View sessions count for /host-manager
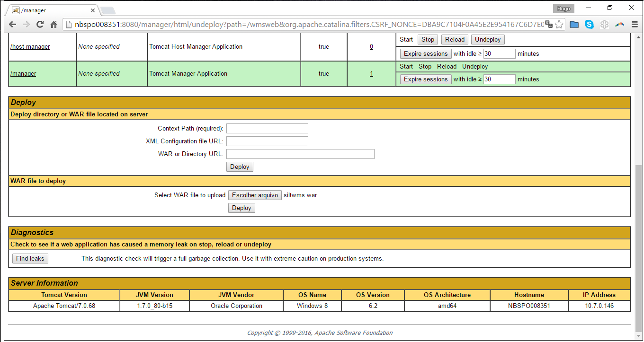Screen dimensions: 644x342 coord(371,47)
